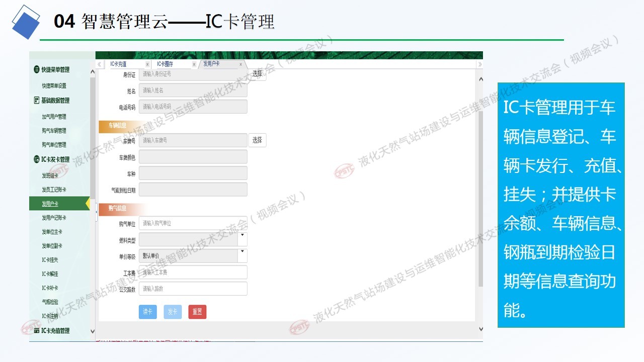The height and width of the screenshot is (362, 644).
Task: Open 快捷菜单设置 in the sidebar
Action: (x=54, y=86)
